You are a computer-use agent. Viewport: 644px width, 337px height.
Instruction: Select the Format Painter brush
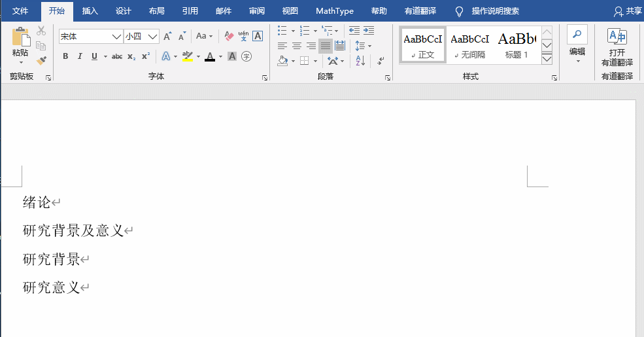coord(41,60)
